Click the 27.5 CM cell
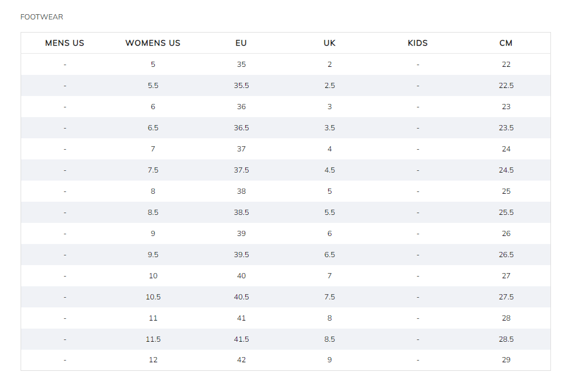 click(x=506, y=297)
